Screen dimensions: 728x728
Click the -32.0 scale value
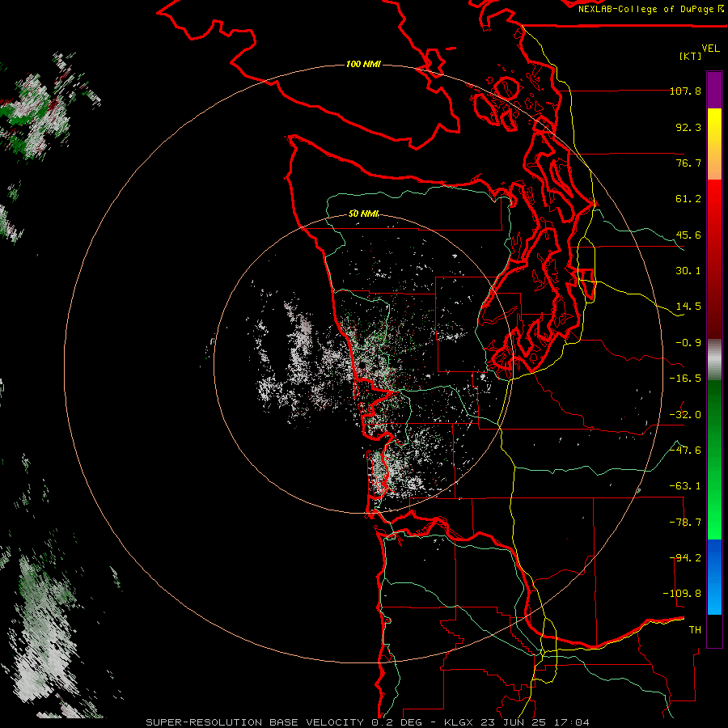pos(685,415)
